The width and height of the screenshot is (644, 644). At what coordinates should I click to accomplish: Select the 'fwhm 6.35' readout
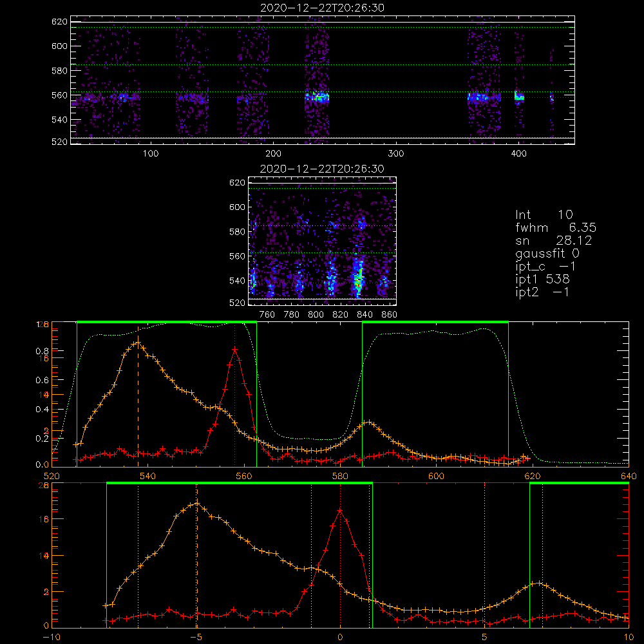point(556,227)
